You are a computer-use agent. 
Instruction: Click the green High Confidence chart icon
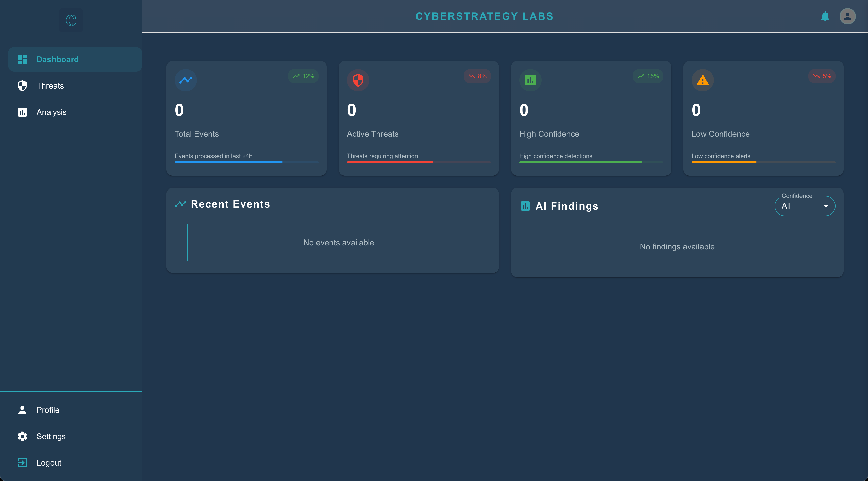[x=530, y=80]
